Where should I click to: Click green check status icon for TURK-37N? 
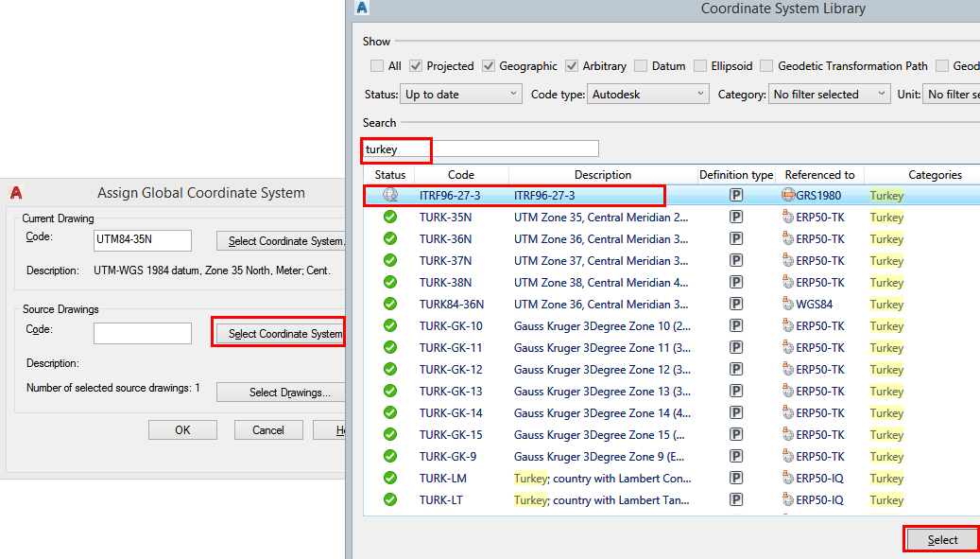pyautogui.click(x=390, y=261)
